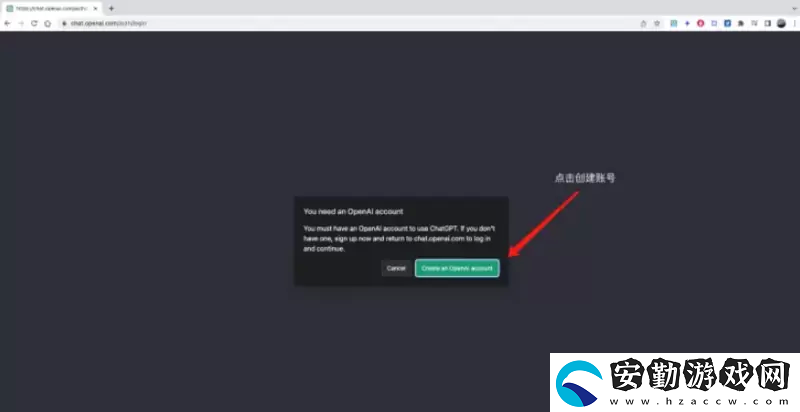Open the light purple square extension icon

714,23
